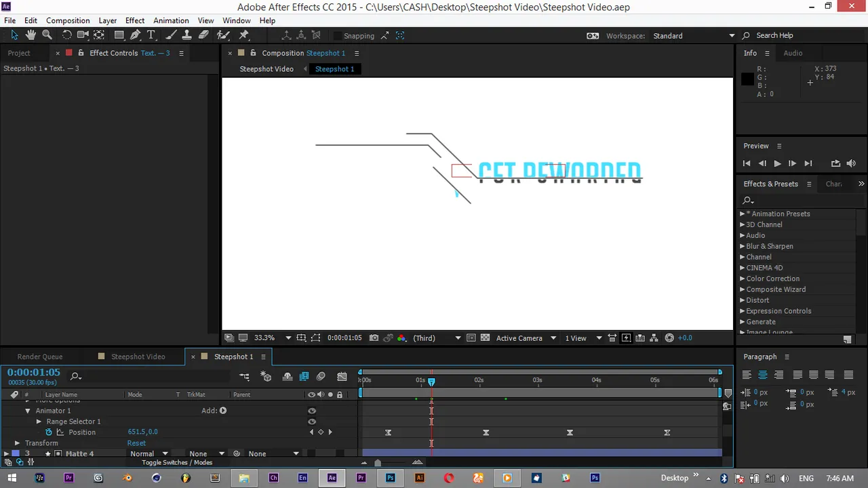
Task: Click Draft 3D icon in timeline
Action: pos(266,376)
